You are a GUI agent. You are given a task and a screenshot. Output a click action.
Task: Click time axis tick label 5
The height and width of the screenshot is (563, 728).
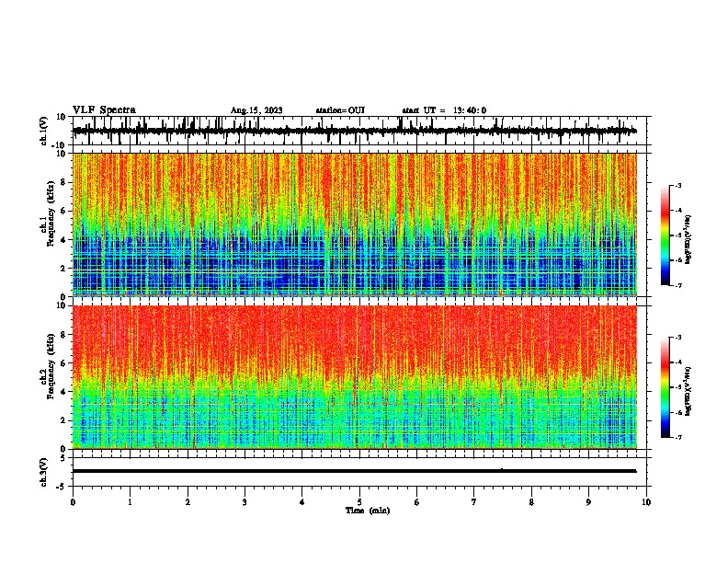(359, 502)
